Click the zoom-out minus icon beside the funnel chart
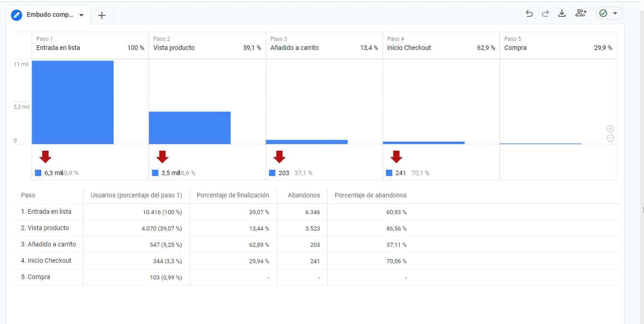This screenshot has width=644, height=324. (x=610, y=137)
